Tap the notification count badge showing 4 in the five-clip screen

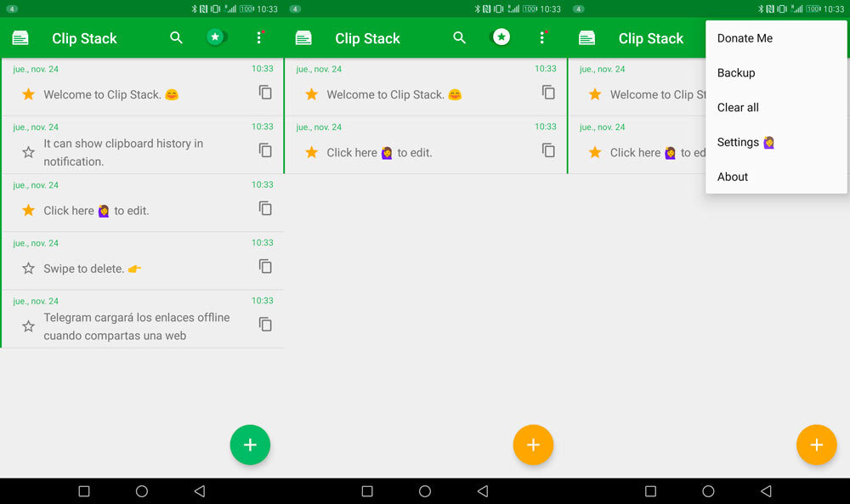click(x=12, y=8)
